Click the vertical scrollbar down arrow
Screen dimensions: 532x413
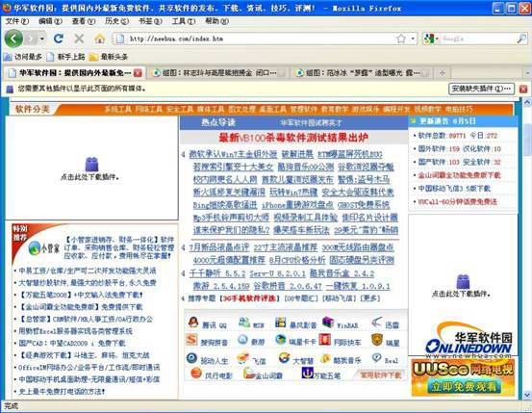tap(527, 395)
